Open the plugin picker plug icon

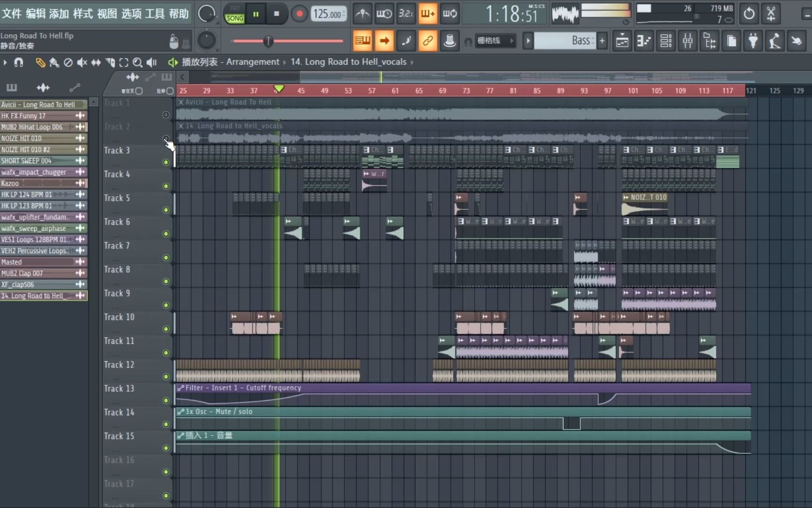753,41
